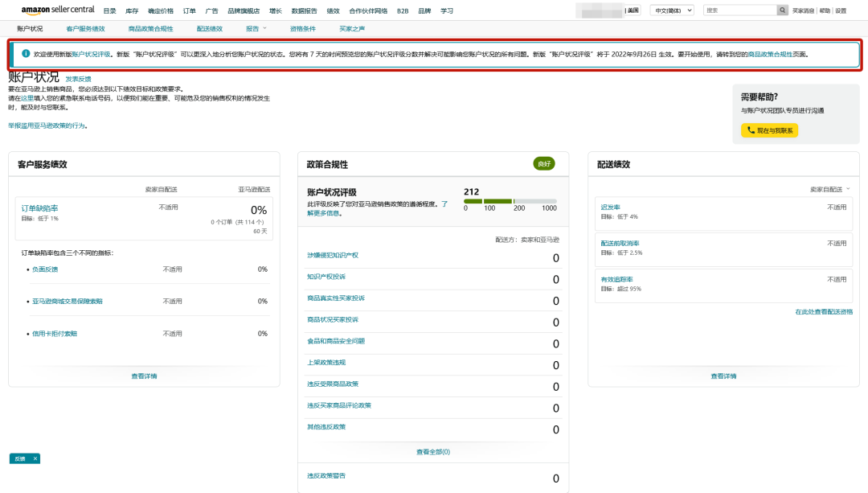Open 其他违反政策 link
Image resolution: width=868 pixels, height=493 pixels.
326,427
